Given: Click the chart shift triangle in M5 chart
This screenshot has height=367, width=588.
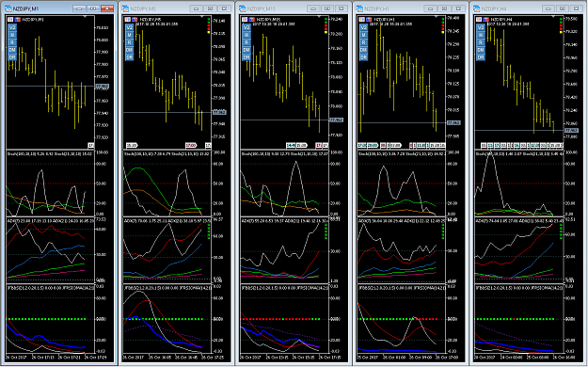Looking at the screenshot, I should tap(201, 17).
